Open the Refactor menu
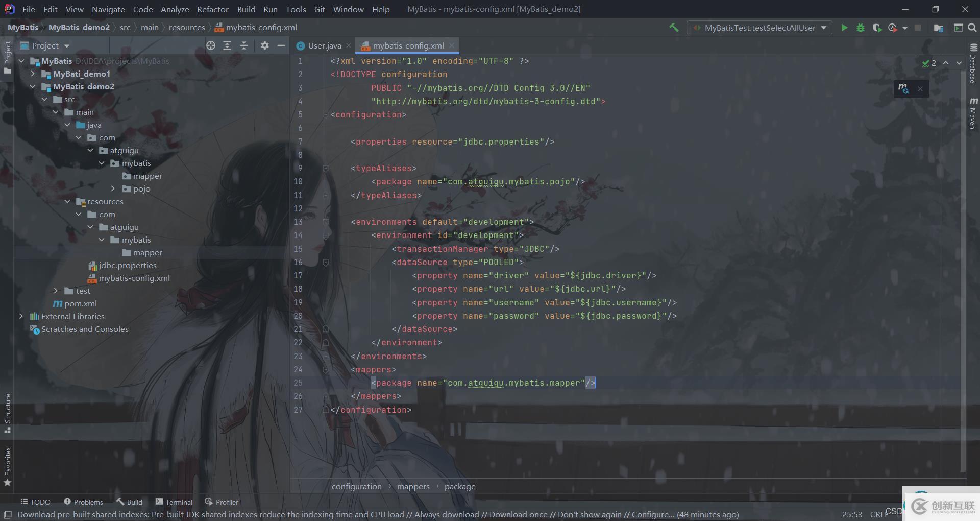Screen dimensions: 980x521 click(213, 9)
